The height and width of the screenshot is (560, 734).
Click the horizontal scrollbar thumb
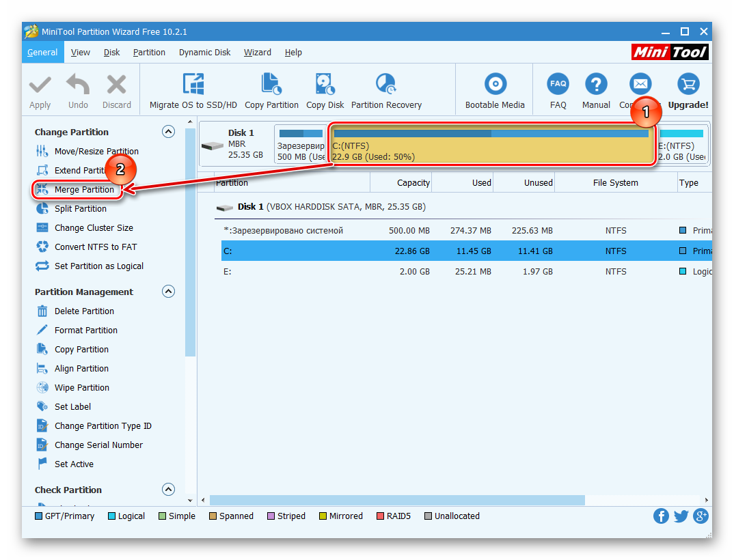pyautogui.click(x=397, y=500)
